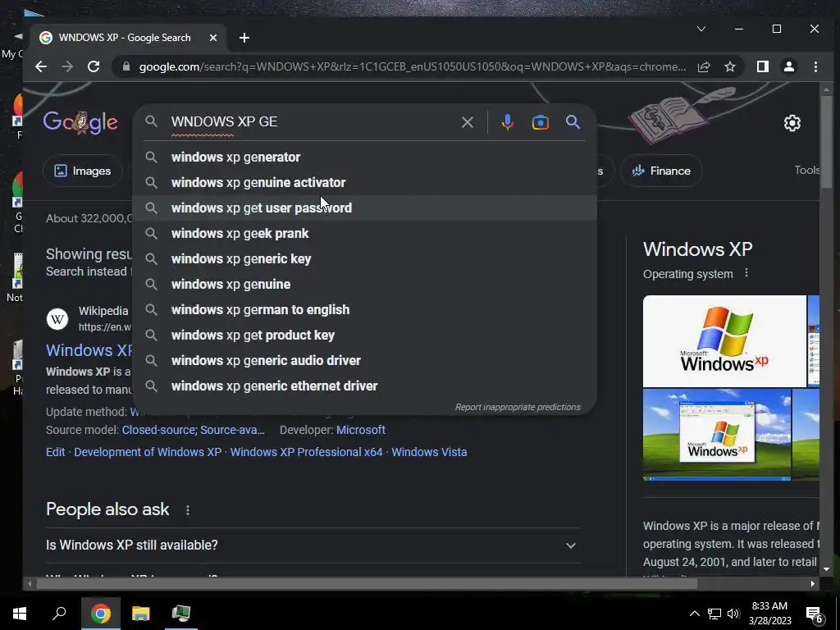Screen dimensions: 840x630
Task: Open Chrome side panel
Action: [762, 66]
